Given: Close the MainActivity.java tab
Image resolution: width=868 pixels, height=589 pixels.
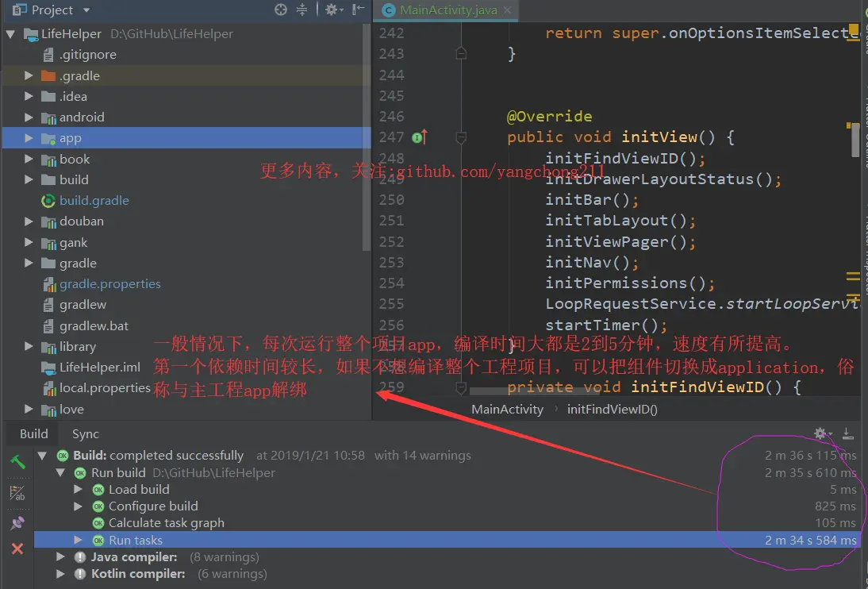Looking at the screenshot, I should pyautogui.click(x=507, y=10).
